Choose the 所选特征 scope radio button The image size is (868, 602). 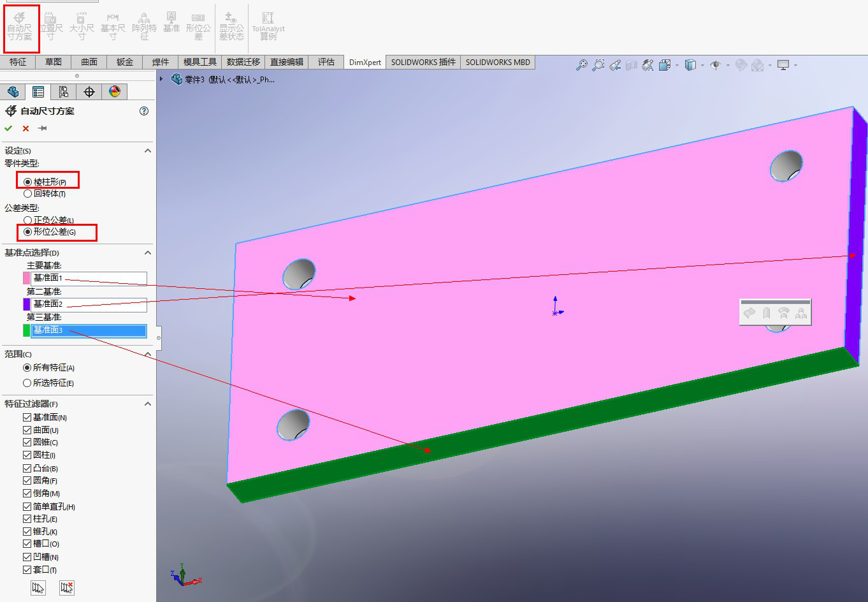click(27, 383)
